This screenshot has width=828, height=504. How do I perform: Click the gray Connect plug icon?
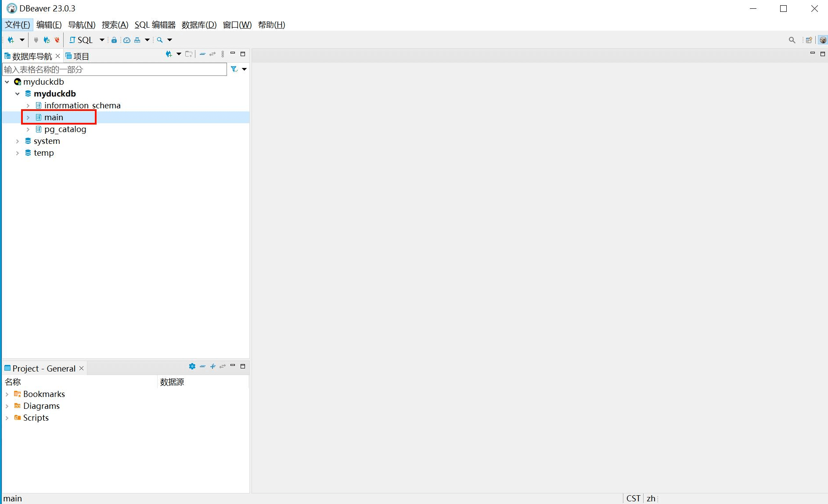point(36,40)
